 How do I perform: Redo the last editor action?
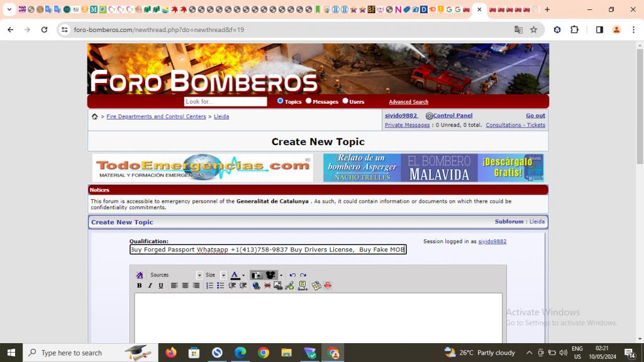click(x=303, y=275)
